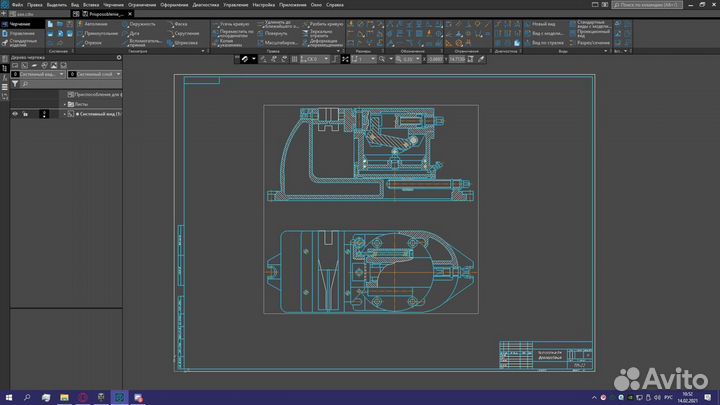Expand the Виды panel options
This screenshot has height=405, width=720.
pyautogui.click(x=606, y=51)
